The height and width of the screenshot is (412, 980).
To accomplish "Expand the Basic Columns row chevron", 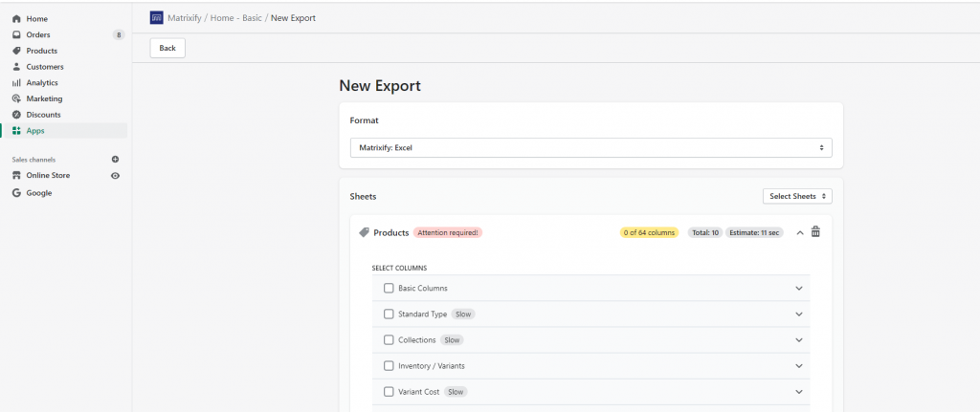I will coord(799,289).
